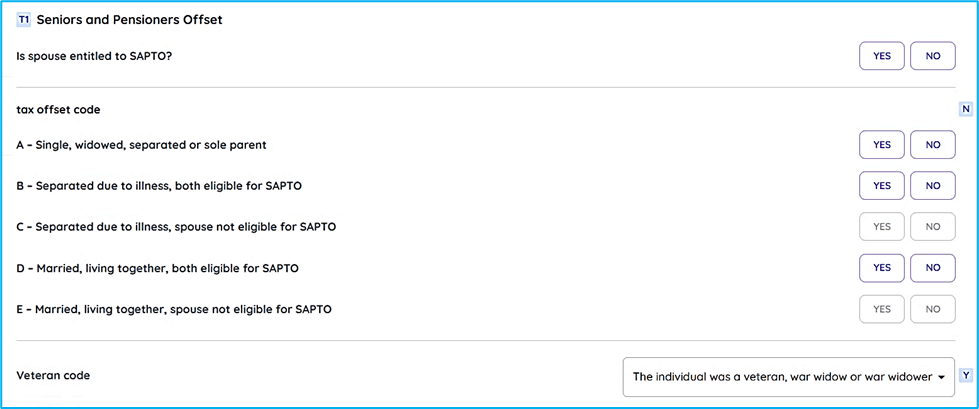Set YES for code B Separated due to illness
Image resolution: width=979 pixels, height=409 pixels.
click(882, 185)
